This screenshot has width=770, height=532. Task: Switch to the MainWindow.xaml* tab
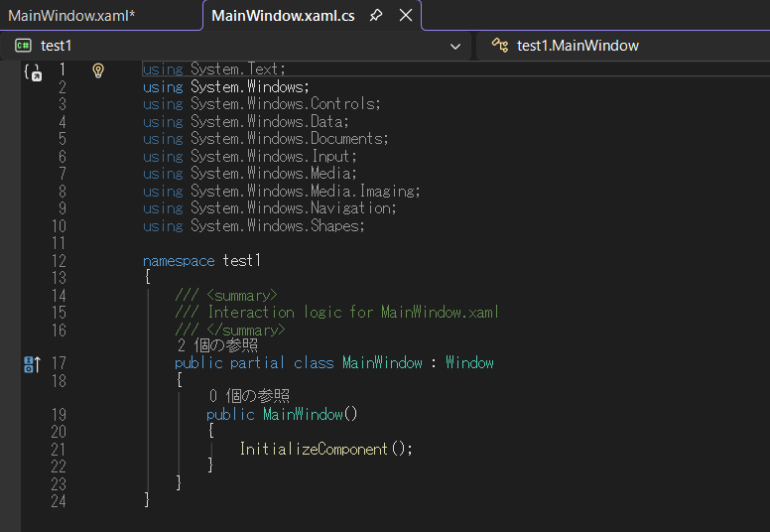(x=71, y=16)
